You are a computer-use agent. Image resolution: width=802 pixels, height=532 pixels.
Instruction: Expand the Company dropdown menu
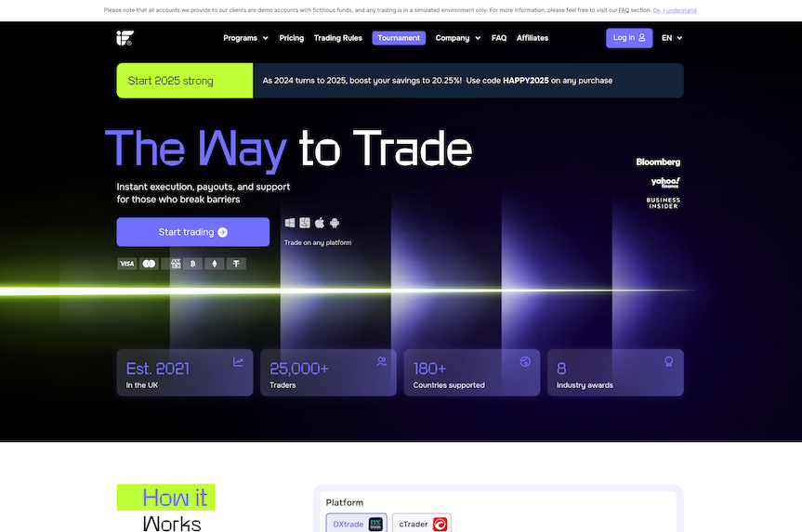458,38
